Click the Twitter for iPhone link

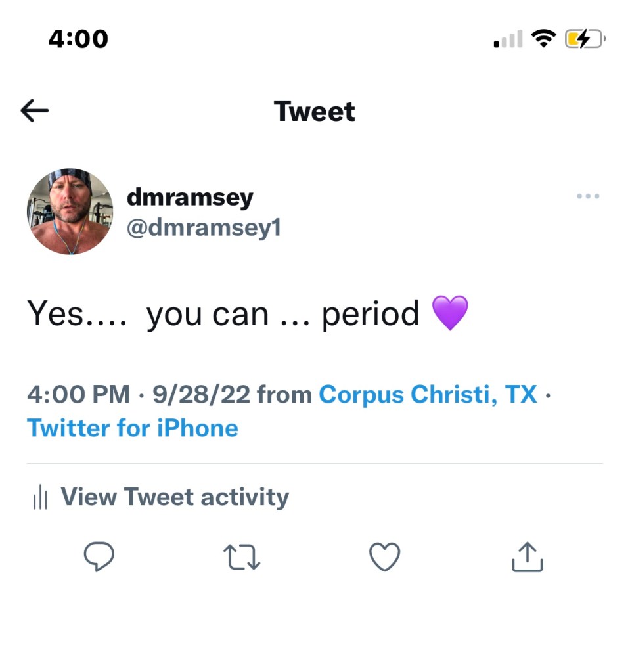pyautogui.click(x=133, y=428)
